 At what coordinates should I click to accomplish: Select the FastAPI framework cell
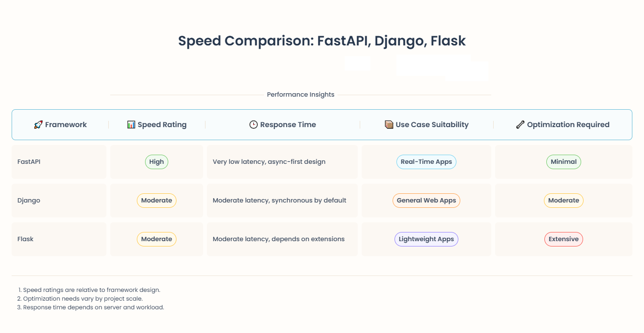pos(29,162)
